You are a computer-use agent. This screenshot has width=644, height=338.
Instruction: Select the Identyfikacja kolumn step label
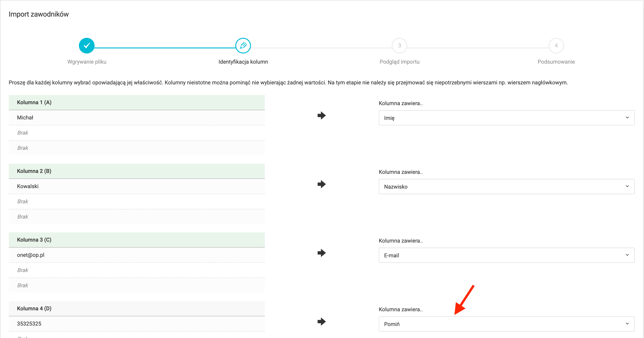[243, 62]
